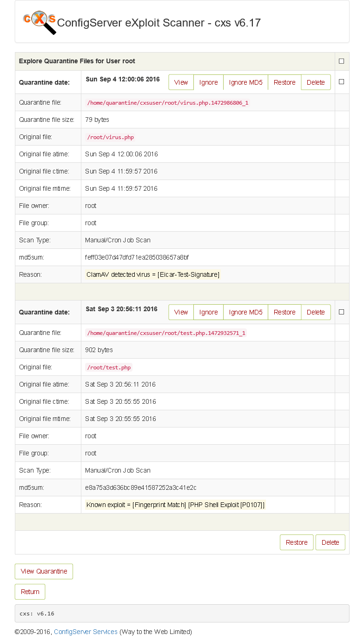
Task: Ignore the virus.php quarantine entry
Action: (x=208, y=82)
